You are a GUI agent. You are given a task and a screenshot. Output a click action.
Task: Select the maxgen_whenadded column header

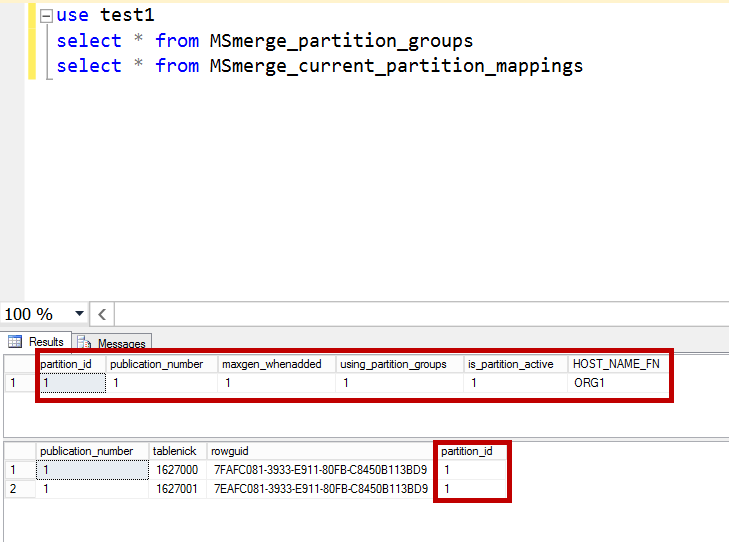(x=272, y=364)
